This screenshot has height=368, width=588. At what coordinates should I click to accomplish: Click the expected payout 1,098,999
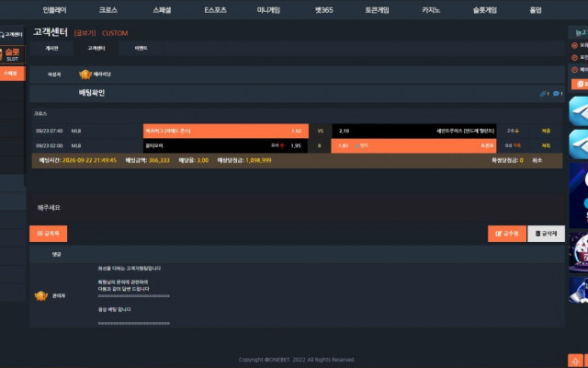pyautogui.click(x=258, y=160)
